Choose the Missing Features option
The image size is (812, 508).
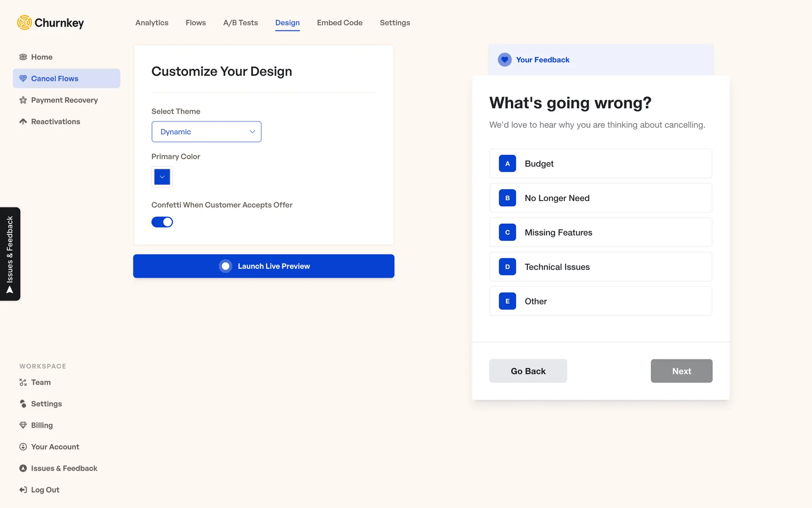pos(601,232)
